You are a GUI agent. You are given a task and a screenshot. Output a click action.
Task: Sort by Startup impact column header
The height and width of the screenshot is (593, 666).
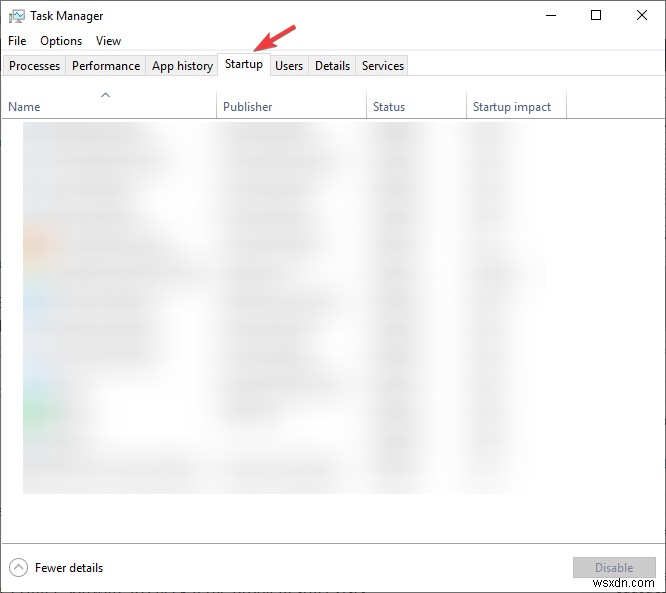coord(516,104)
